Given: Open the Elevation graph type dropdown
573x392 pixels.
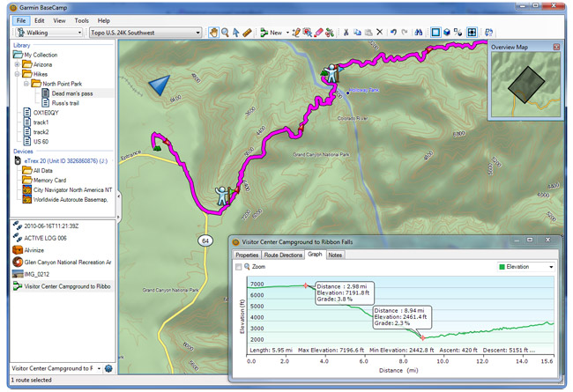Looking at the screenshot, I should point(551,267).
